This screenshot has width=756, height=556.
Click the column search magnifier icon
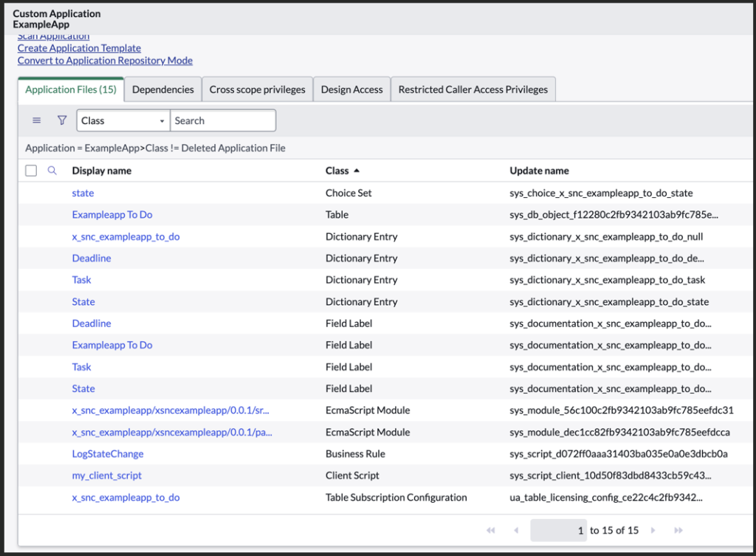pyautogui.click(x=52, y=171)
